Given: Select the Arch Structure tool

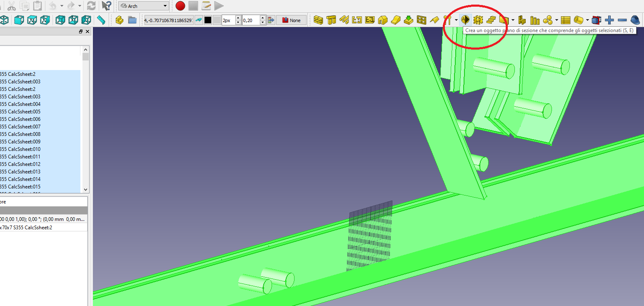Looking at the screenshot, I should 331,20.
